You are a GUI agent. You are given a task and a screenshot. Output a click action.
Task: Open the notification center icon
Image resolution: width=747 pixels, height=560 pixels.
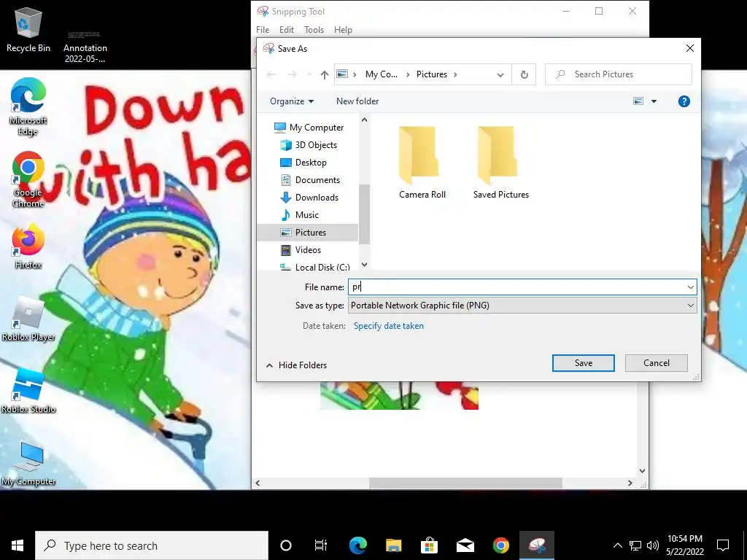723,545
